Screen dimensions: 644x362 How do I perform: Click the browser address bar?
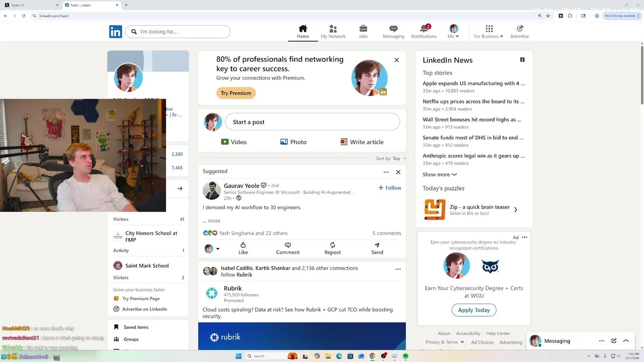282,16
